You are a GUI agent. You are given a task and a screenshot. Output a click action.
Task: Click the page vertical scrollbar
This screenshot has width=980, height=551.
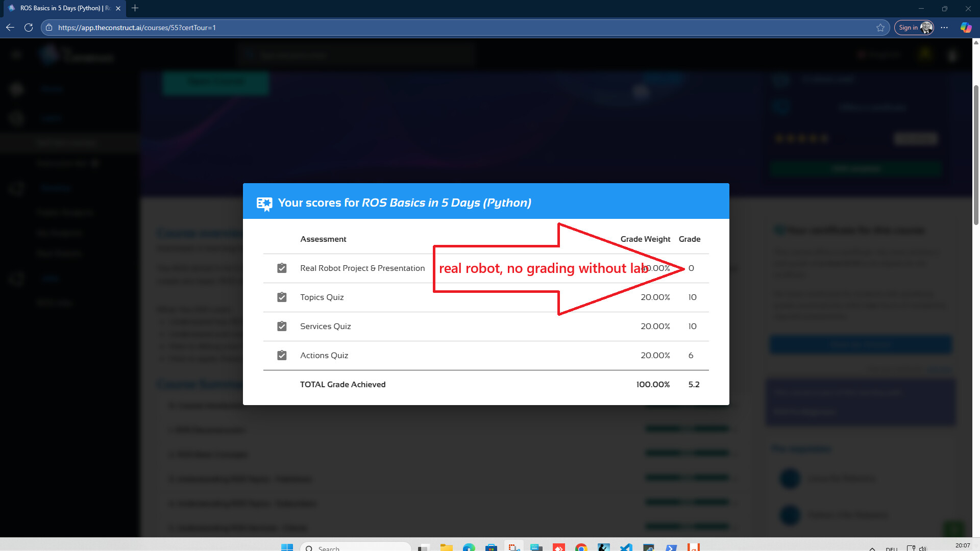coord(976,153)
